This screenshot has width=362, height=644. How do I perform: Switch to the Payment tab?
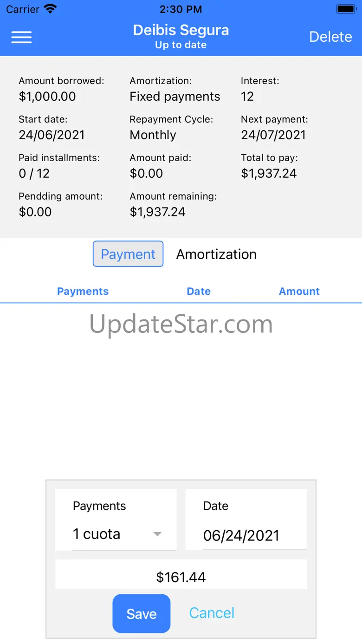(x=128, y=254)
